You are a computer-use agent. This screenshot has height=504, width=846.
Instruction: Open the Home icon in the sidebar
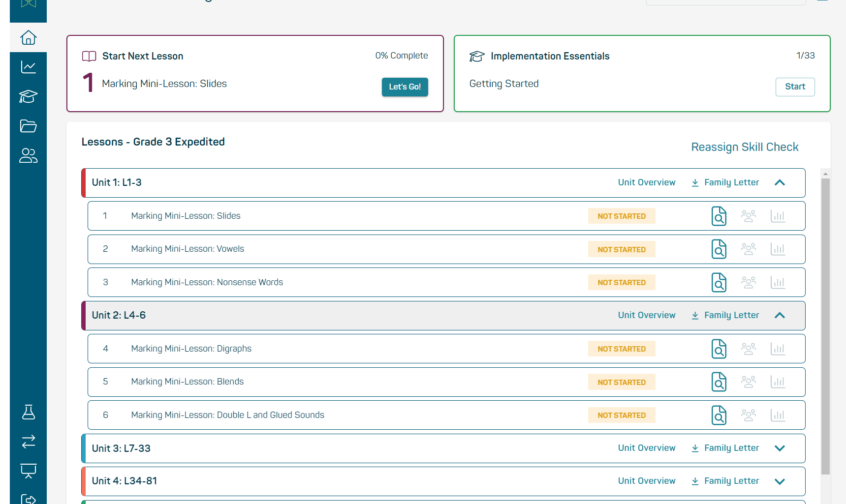(28, 37)
